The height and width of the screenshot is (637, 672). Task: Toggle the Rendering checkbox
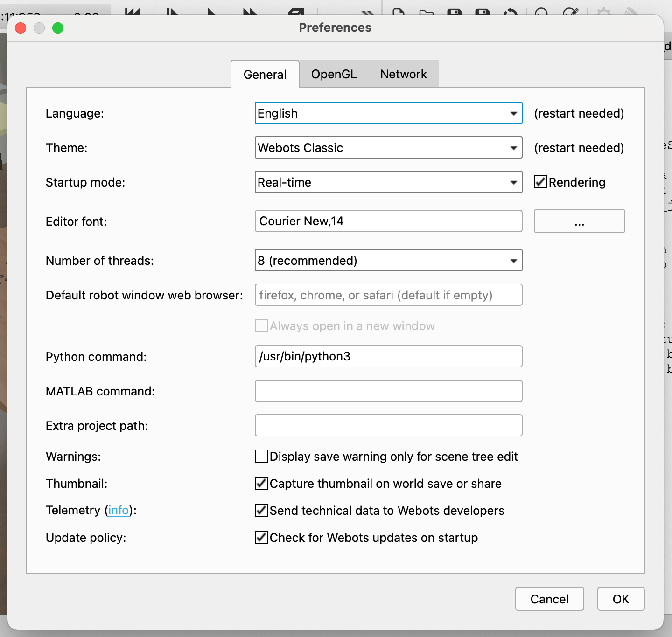click(540, 182)
